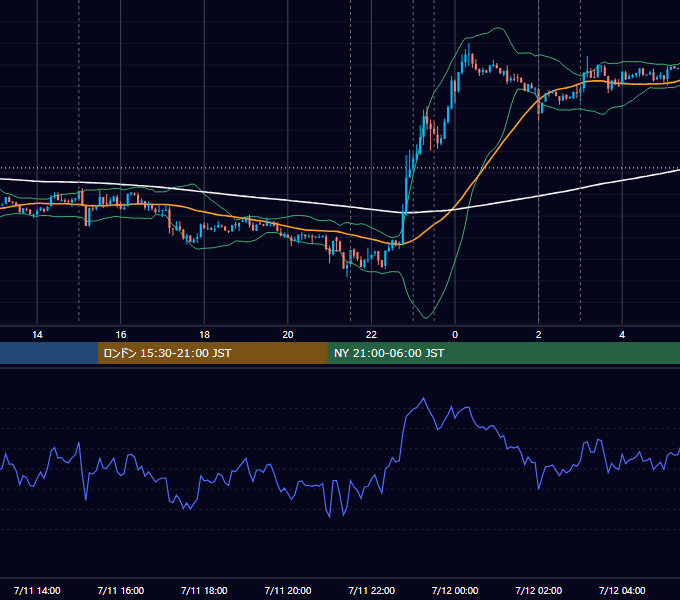The height and width of the screenshot is (600, 680).
Task: Click the hour label 16 on price chart axis
Action: tap(121, 335)
